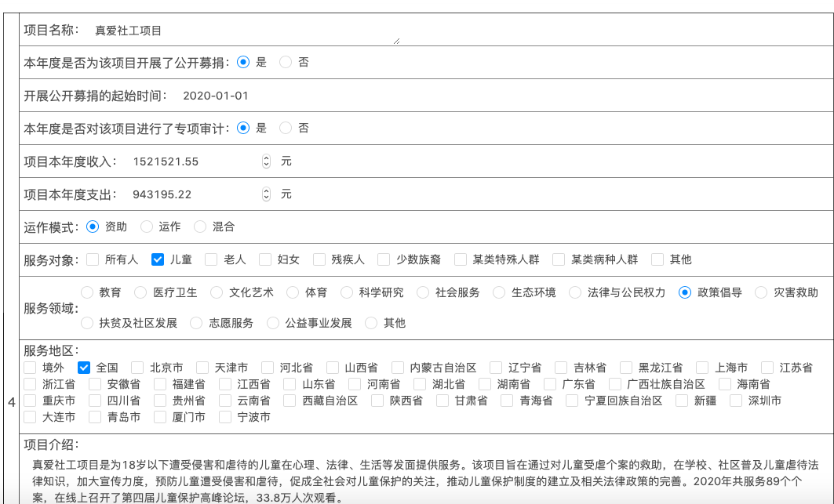Screen dimensions: 834x504
Task: Select 志愿服务 service field
Action: point(196,323)
